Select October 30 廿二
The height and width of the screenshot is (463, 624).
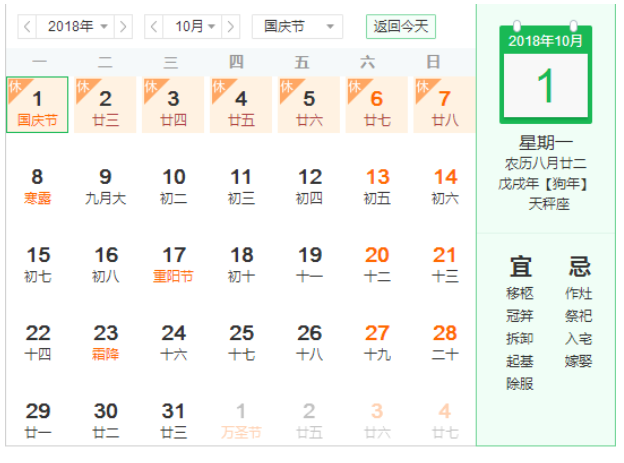coord(105,420)
